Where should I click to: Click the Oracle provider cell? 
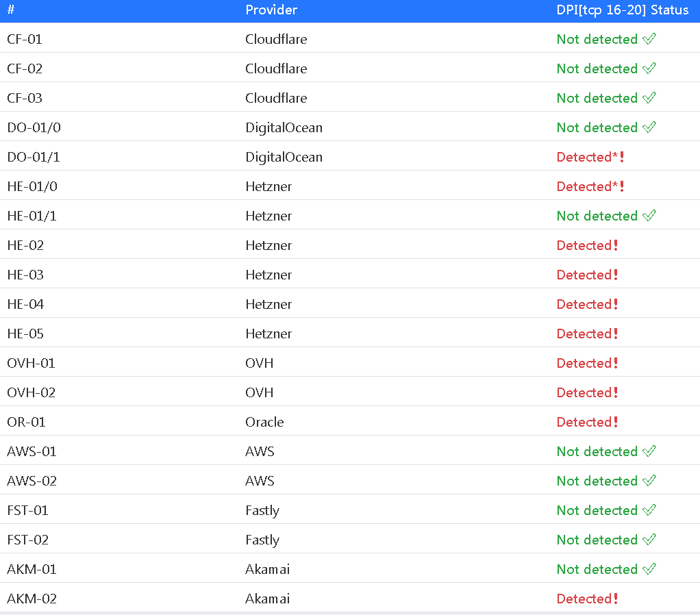click(264, 422)
